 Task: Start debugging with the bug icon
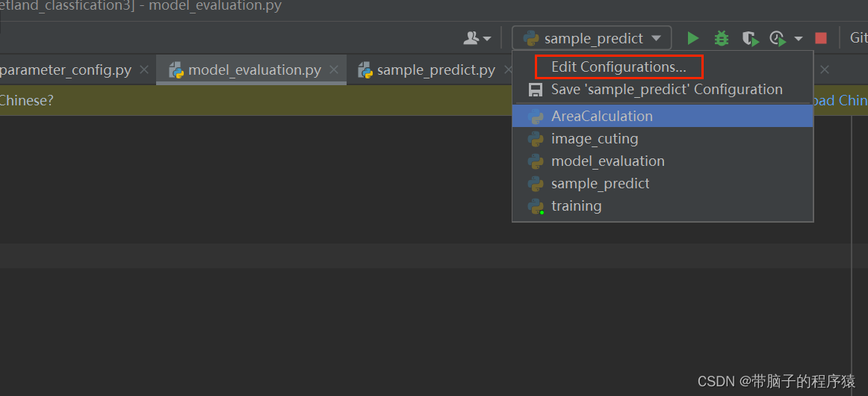pyautogui.click(x=722, y=38)
